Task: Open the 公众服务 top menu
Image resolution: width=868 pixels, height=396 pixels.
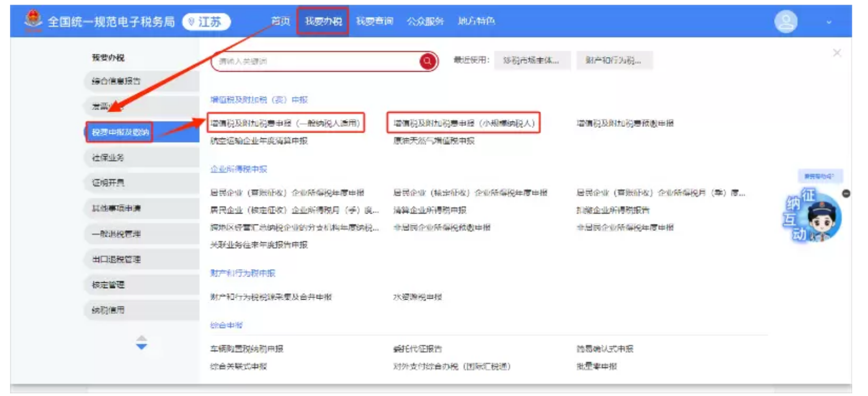Action: 425,21
